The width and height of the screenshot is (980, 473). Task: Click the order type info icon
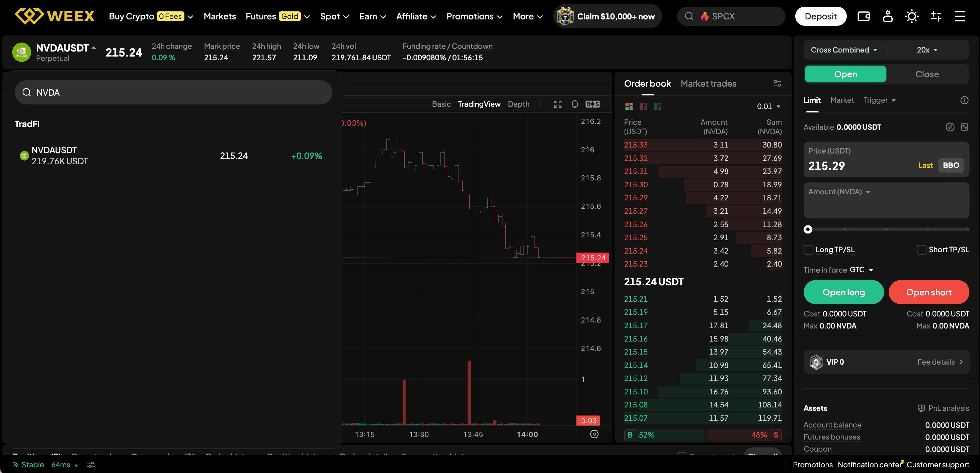(x=964, y=100)
